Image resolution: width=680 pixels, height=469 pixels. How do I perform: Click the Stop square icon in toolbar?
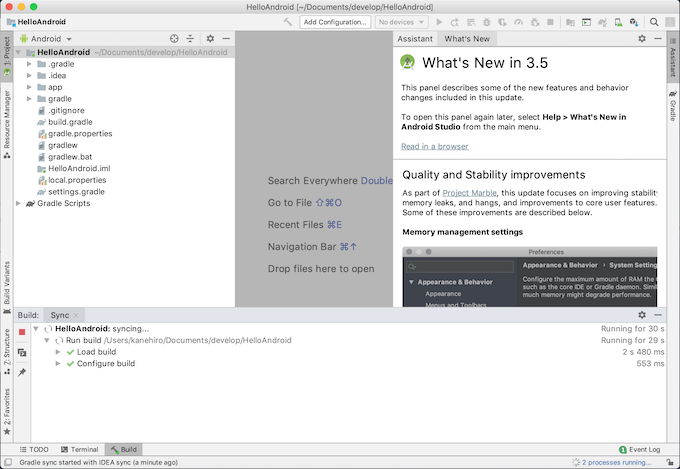[x=550, y=22]
